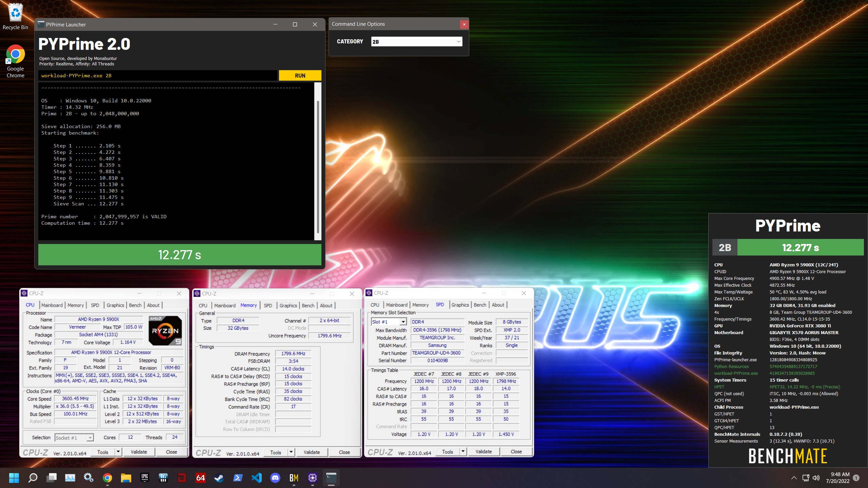The width and height of the screenshot is (868, 488).
Task: Click the red AMD taskbar icon
Action: pyautogui.click(x=182, y=478)
